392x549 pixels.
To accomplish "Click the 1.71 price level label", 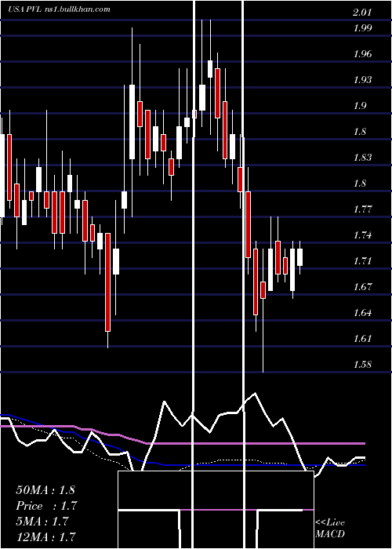I will (x=362, y=261).
